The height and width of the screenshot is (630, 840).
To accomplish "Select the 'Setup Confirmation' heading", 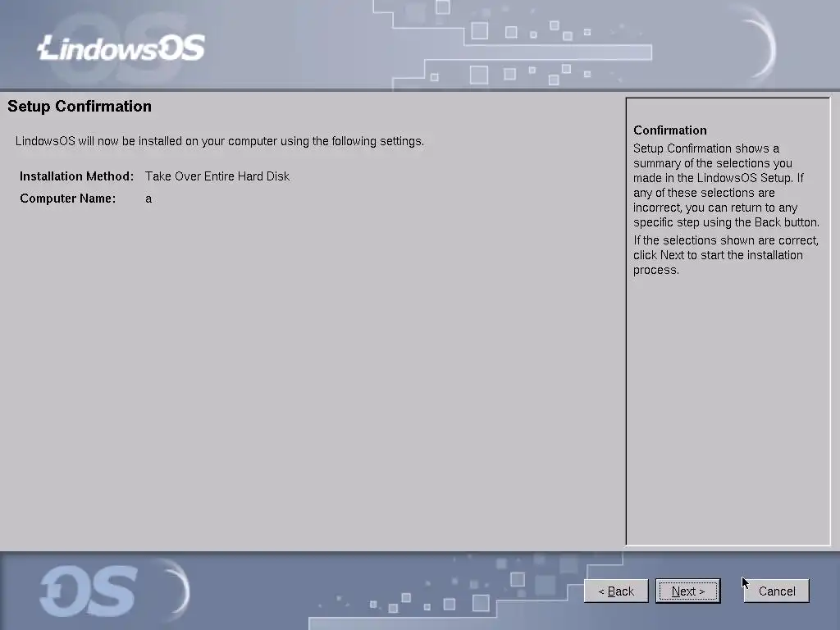I will click(80, 106).
